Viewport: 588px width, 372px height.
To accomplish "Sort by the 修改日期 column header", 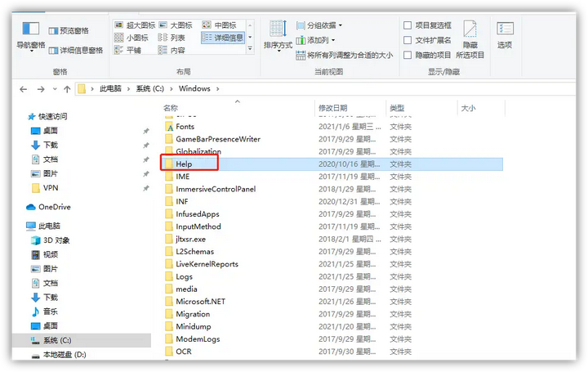I will point(333,108).
